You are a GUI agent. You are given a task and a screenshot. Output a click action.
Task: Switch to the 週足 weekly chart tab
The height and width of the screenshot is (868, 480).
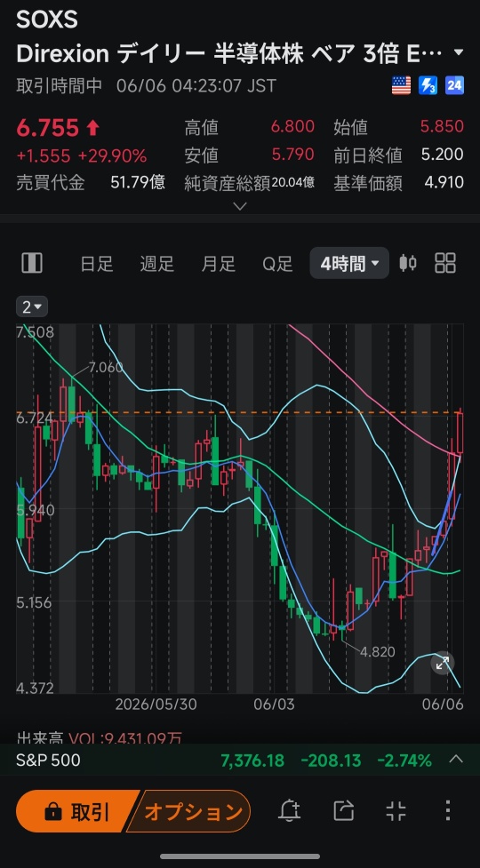coord(157,264)
